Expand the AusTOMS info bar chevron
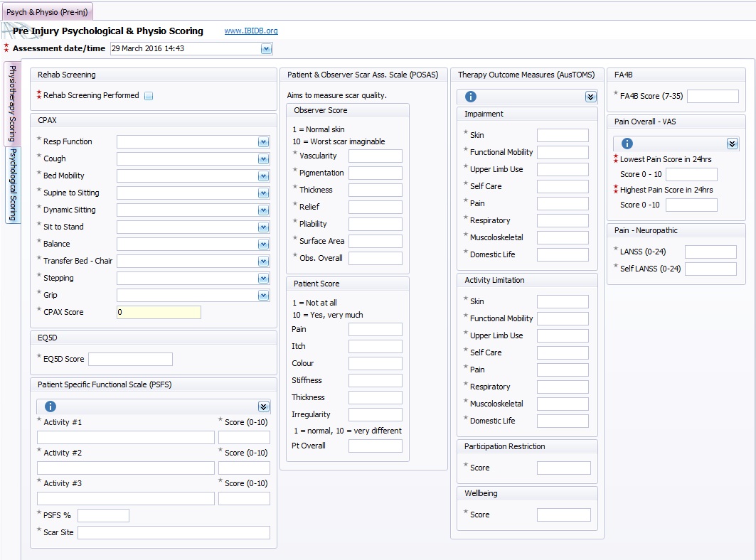This screenshot has width=756, height=560. [590, 97]
